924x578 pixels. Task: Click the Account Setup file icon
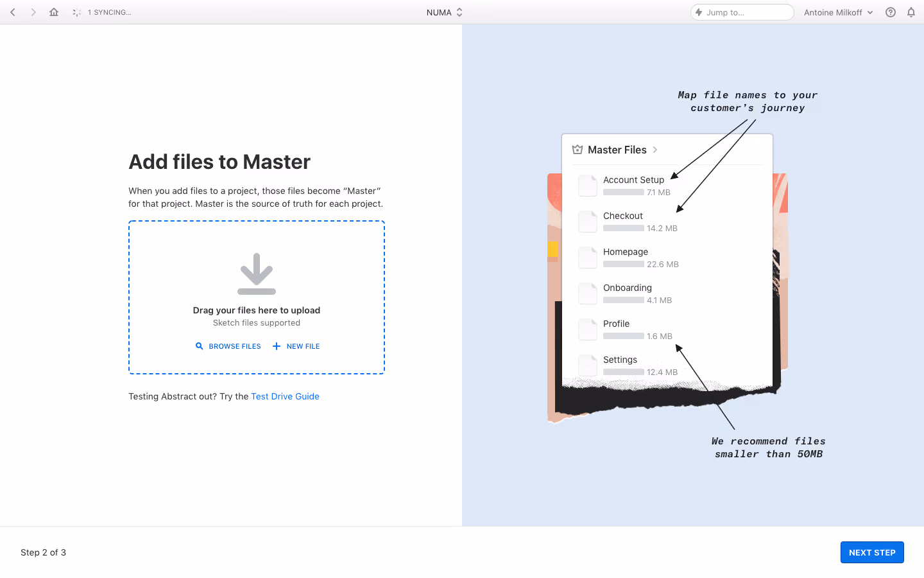click(588, 186)
